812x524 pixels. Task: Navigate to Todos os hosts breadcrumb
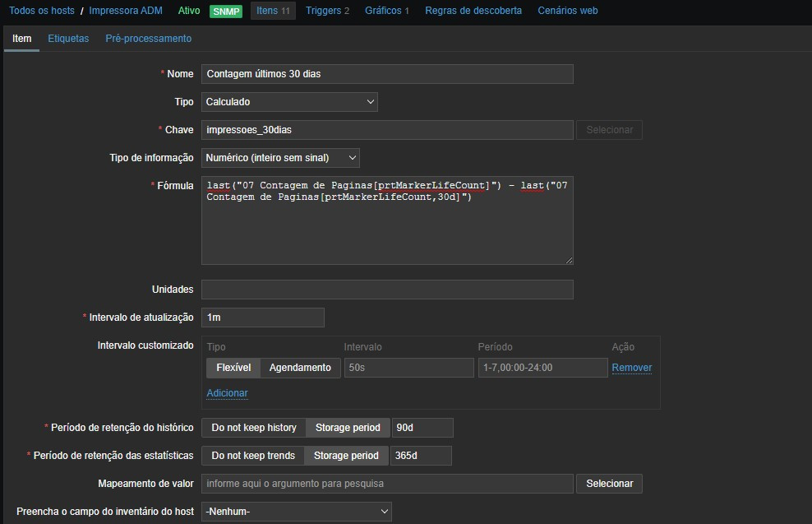(x=41, y=11)
